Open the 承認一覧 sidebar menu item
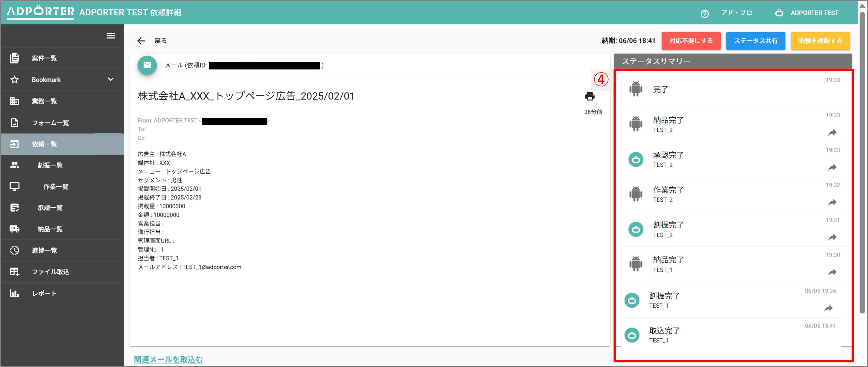Viewport: 868px width, 367px height. (x=49, y=208)
